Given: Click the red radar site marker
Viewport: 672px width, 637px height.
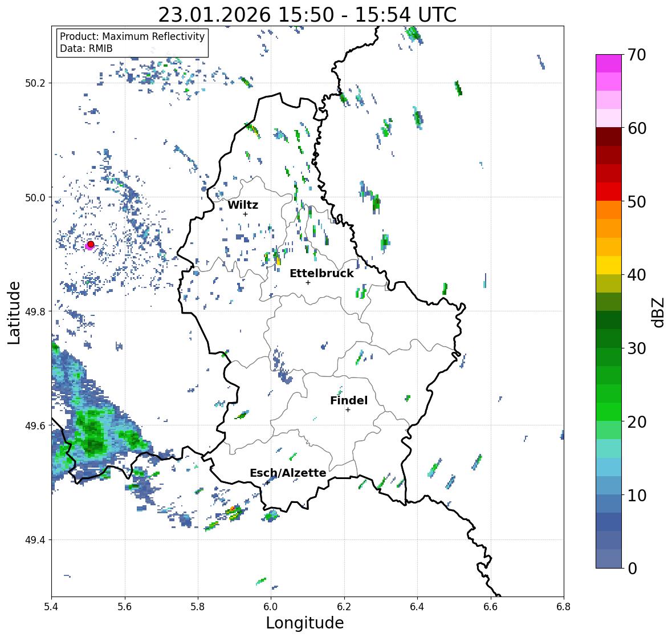Looking at the screenshot, I should tap(91, 244).
